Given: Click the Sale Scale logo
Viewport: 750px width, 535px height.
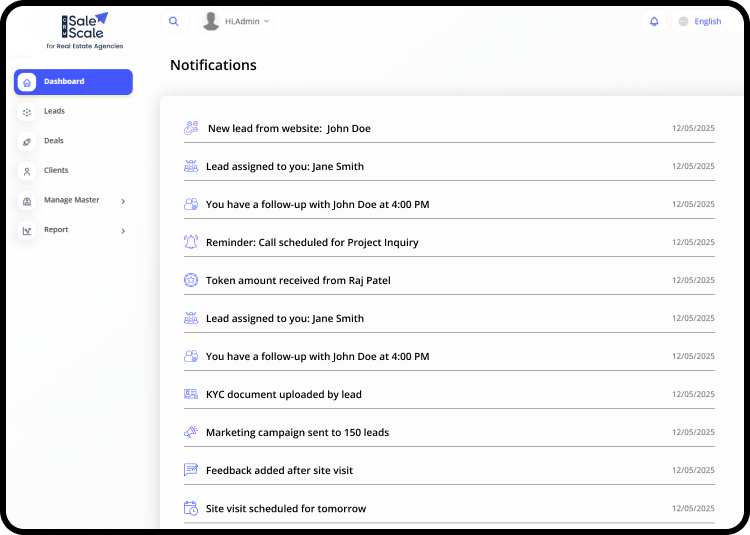Looking at the screenshot, I should [x=84, y=30].
